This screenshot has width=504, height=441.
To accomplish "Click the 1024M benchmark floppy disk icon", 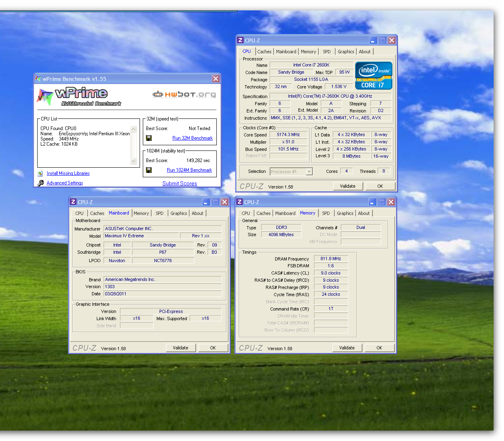I will tap(149, 170).
